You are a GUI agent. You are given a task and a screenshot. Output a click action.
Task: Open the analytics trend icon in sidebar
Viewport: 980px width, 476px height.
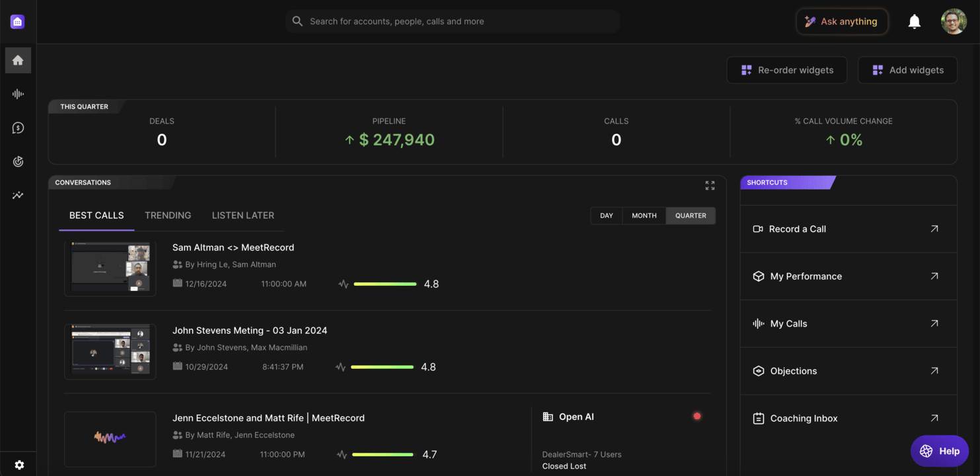pyautogui.click(x=18, y=195)
